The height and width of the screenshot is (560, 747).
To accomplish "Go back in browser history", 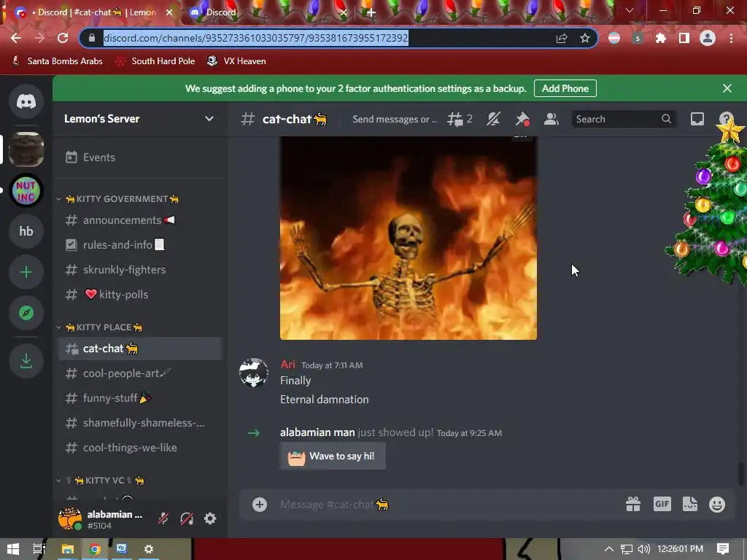I will 16,38.
